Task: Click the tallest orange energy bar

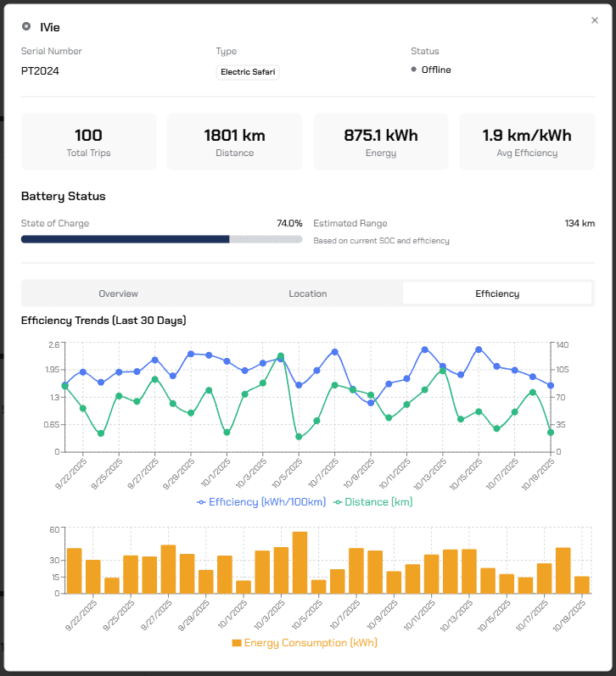Action: coord(300,562)
